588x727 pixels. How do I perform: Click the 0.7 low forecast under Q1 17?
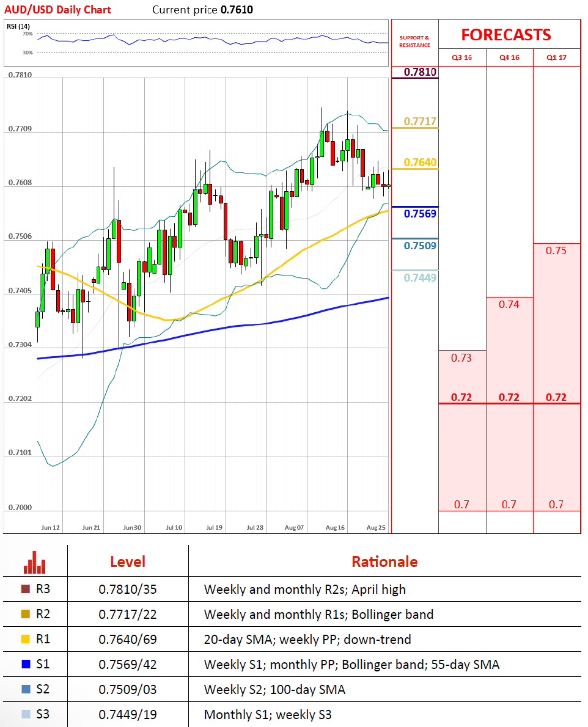(556, 505)
